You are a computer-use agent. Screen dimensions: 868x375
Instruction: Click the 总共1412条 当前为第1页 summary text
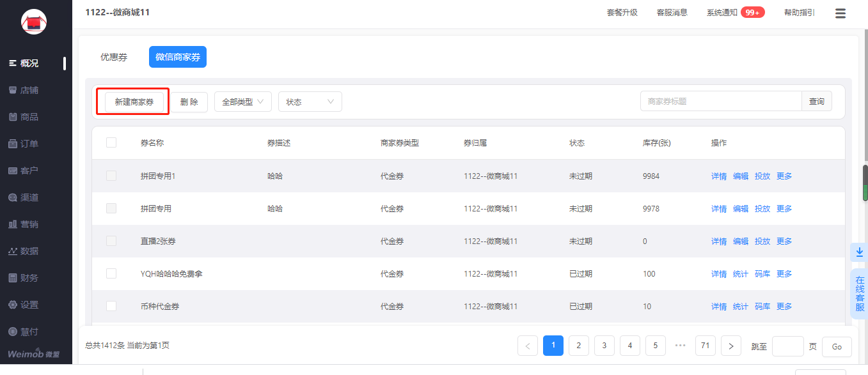(127, 346)
